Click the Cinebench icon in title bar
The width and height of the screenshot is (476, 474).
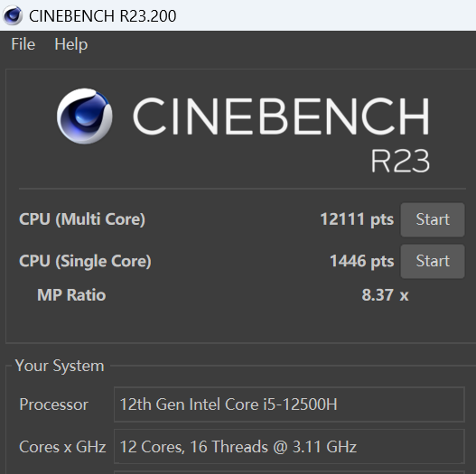(13, 15)
